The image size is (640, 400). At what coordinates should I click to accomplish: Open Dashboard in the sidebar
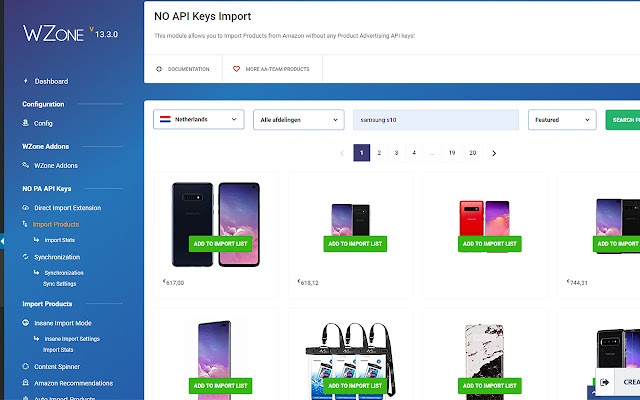coord(51,81)
